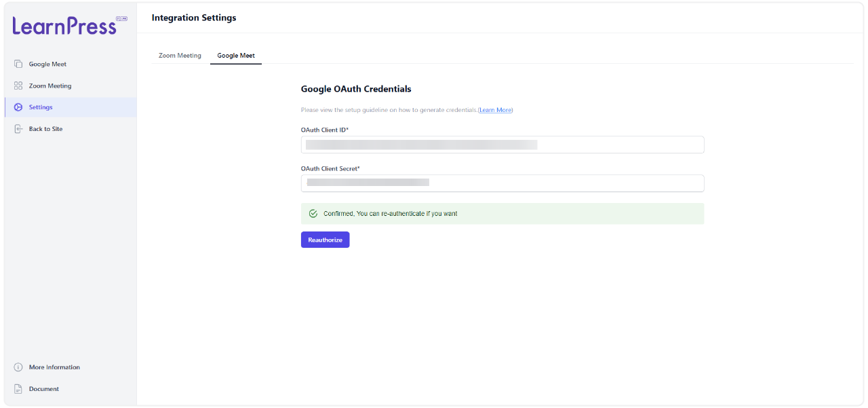
Task: Go Back to Site
Action: pos(71,129)
